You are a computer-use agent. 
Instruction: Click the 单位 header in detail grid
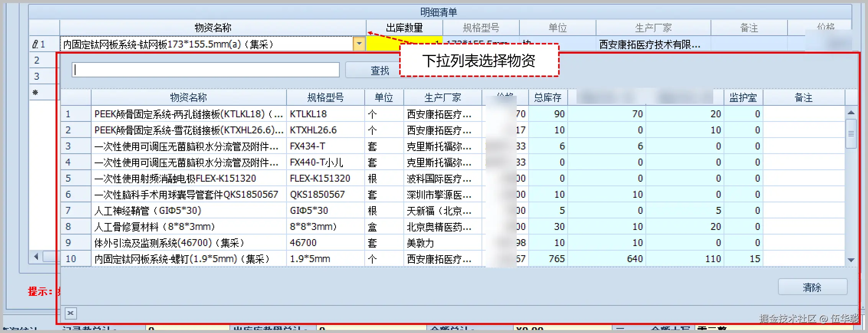tap(557, 28)
